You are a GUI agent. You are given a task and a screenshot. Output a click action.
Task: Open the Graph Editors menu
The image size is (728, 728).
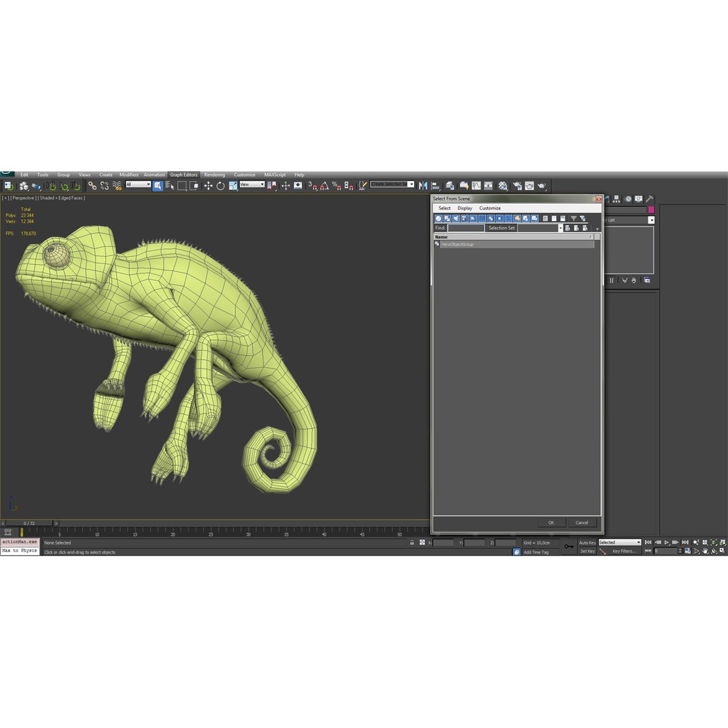pos(184,175)
